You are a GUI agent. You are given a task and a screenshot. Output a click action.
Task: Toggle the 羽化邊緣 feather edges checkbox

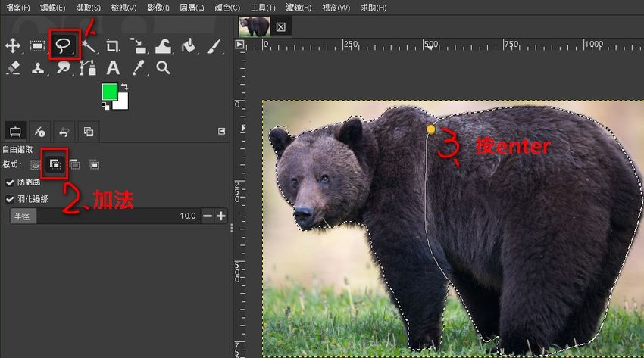[10, 199]
